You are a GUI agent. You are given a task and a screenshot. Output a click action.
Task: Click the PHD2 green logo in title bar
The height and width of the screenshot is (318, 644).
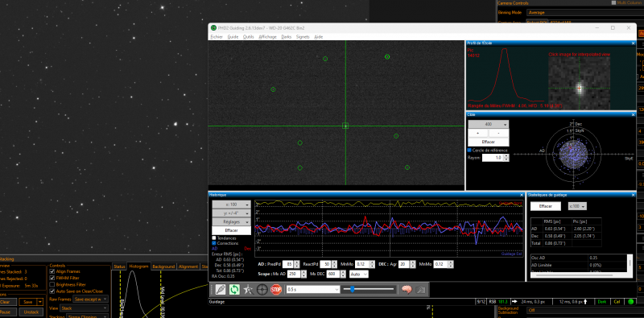(x=213, y=28)
